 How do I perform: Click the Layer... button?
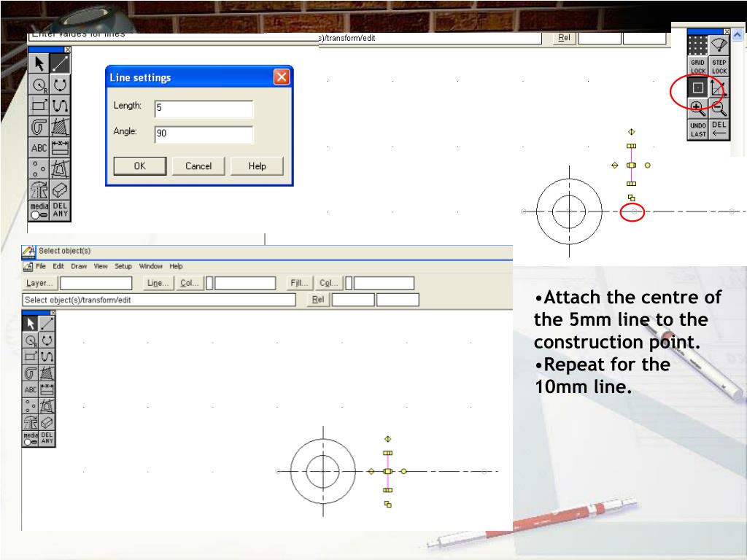coord(39,283)
